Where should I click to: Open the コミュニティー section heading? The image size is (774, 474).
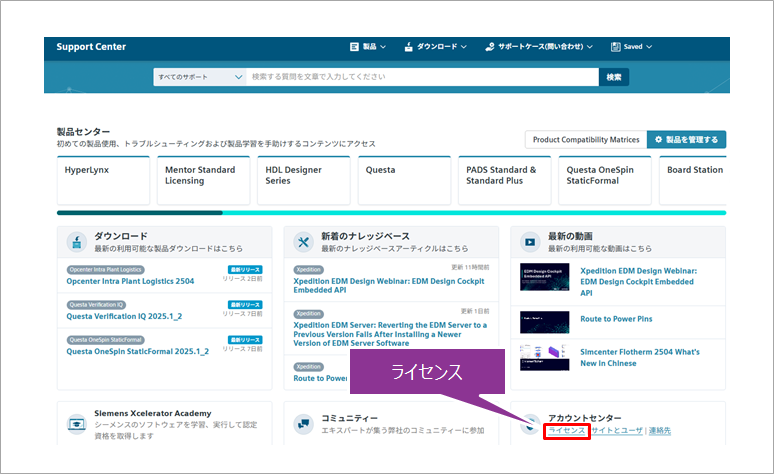349,418
